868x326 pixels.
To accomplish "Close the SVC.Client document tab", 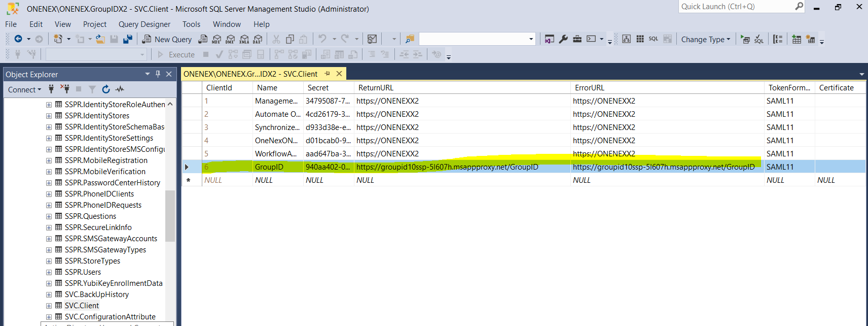I will point(339,74).
